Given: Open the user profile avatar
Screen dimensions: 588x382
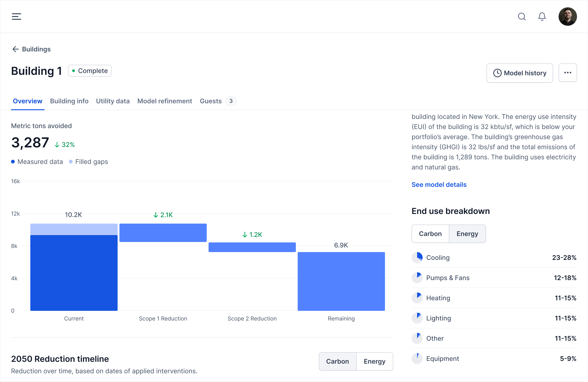Looking at the screenshot, I should 568,17.
